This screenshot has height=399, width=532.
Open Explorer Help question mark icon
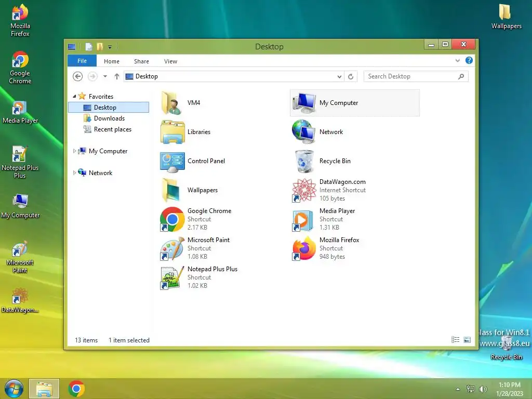(469, 60)
